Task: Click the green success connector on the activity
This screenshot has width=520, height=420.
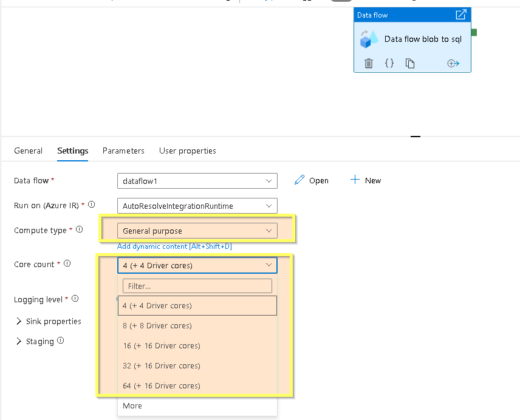Action: click(474, 32)
